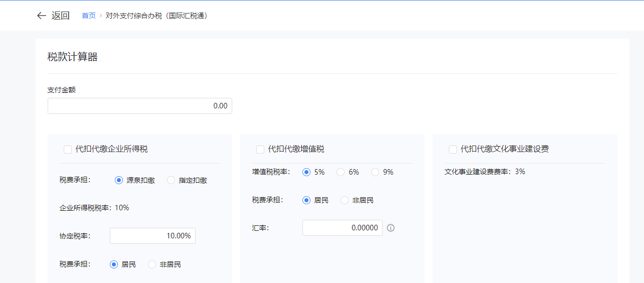Go to 首页 via breadcrumb
The height and width of the screenshot is (283, 644).
[89, 16]
